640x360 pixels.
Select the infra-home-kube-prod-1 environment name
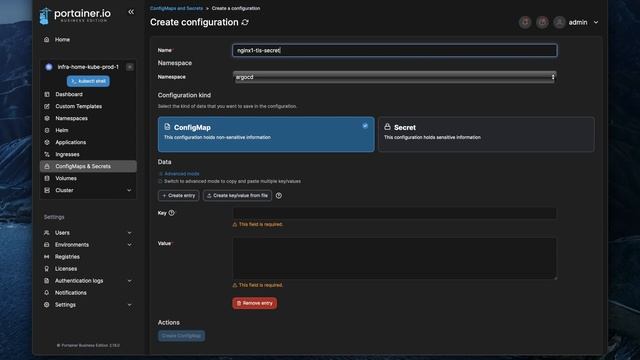(88, 67)
